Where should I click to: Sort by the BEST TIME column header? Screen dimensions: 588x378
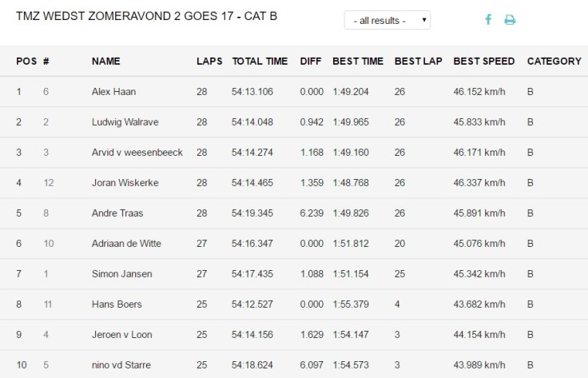358,61
